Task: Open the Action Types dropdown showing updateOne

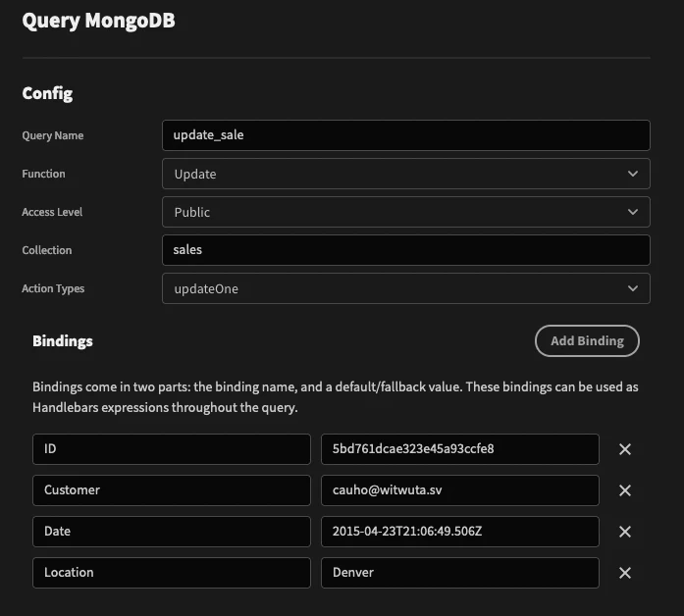Action: click(x=406, y=288)
